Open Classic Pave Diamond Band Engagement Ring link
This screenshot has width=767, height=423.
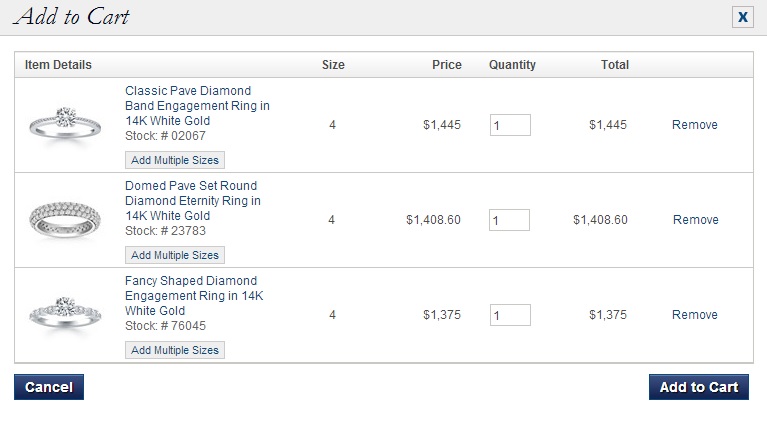(x=197, y=106)
